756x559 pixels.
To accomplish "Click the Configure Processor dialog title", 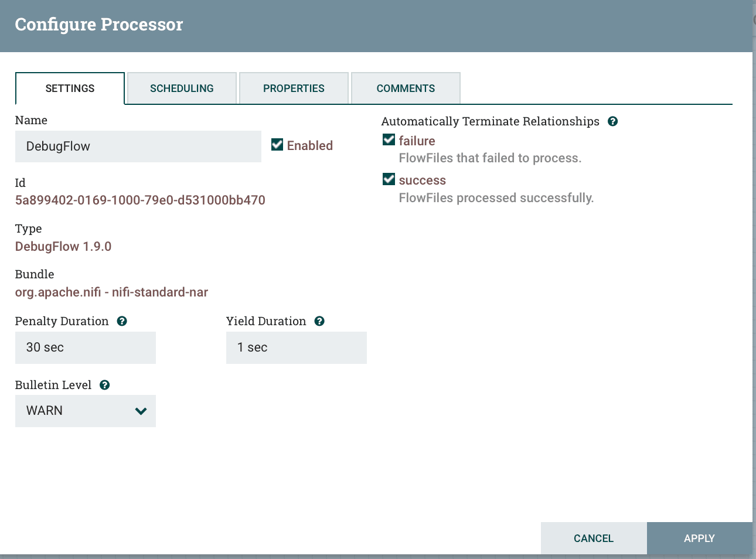I will [99, 25].
